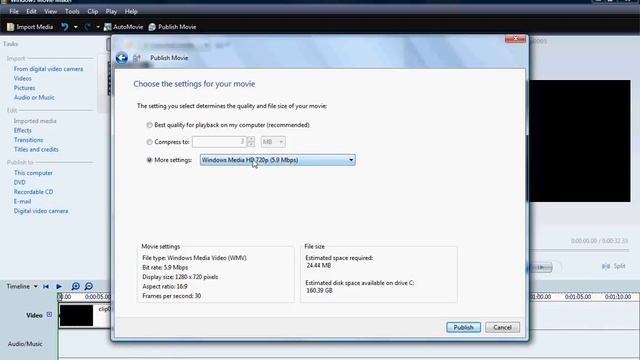Go back with the blue arrow in the dialog
640x360 pixels.
coord(122,58)
